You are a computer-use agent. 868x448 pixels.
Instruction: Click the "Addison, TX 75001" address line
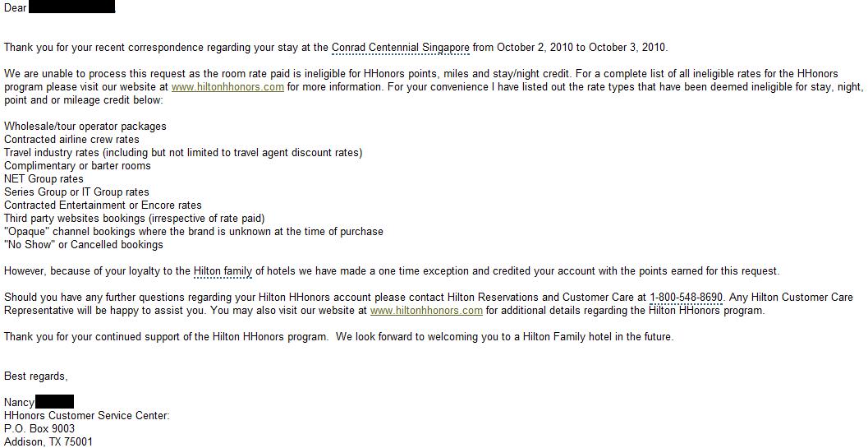pyautogui.click(x=48, y=442)
